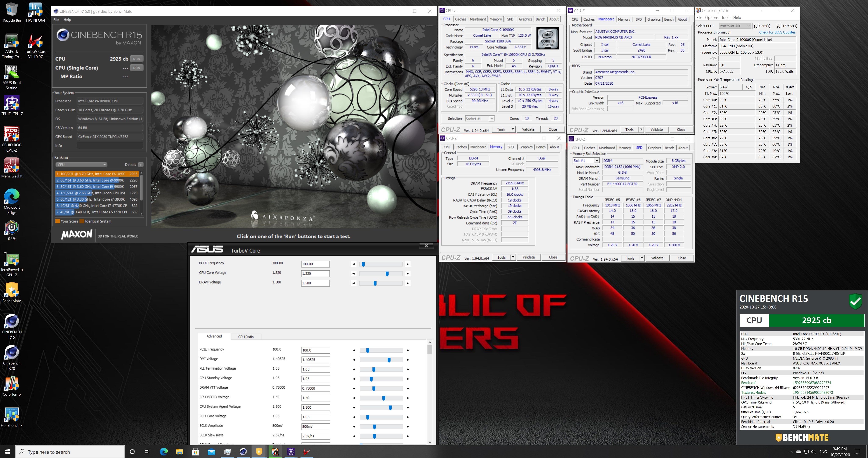Open Microsoft Edge desktop shortcut

(11, 202)
